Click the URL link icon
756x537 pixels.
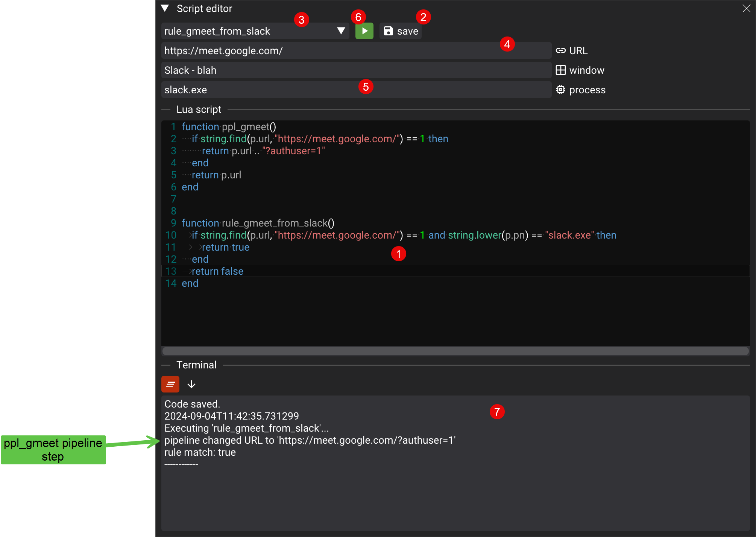point(560,50)
